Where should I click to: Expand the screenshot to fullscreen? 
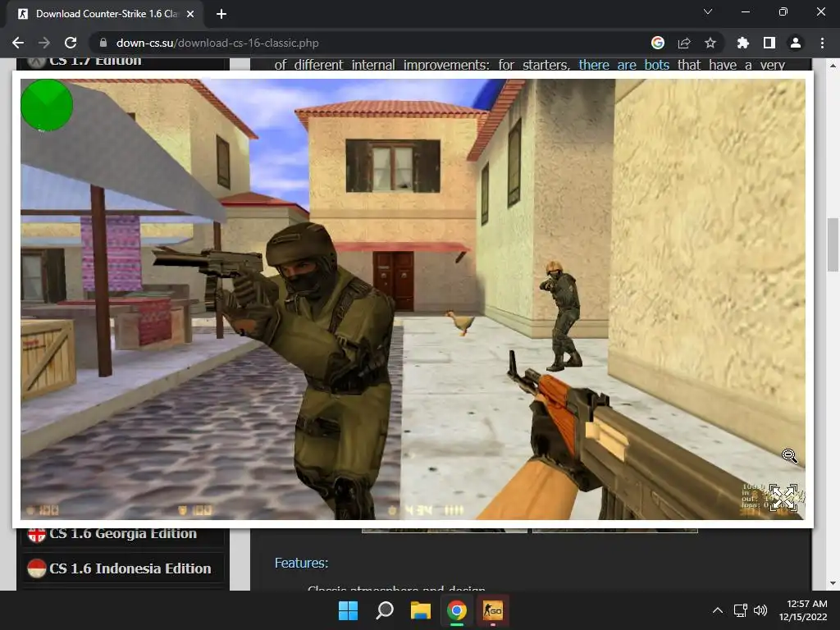(x=783, y=497)
